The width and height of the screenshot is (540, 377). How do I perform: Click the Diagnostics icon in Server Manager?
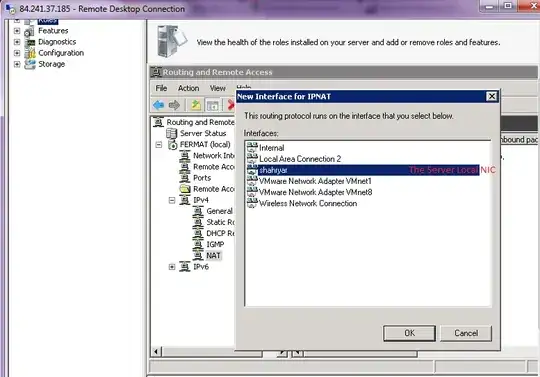coord(30,42)
